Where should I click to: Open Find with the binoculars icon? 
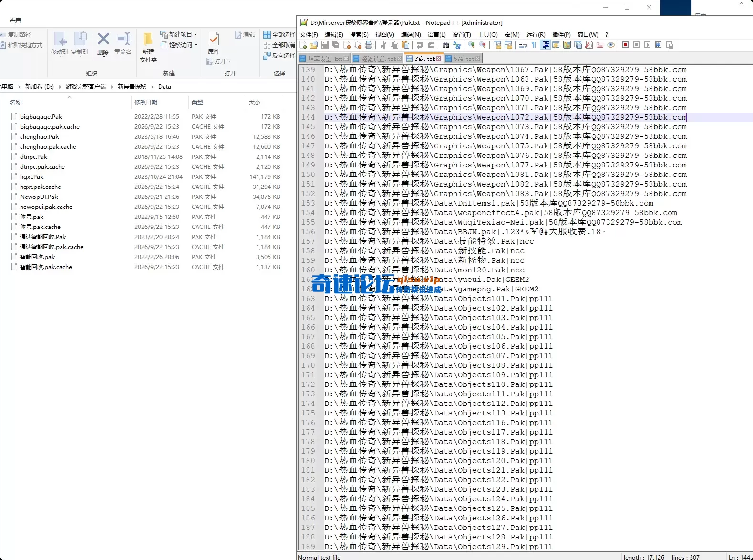coord(445,45)
